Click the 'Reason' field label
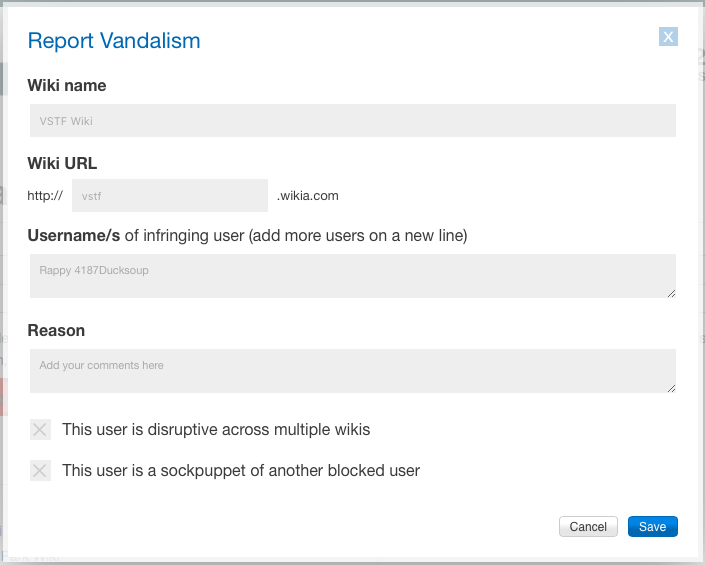 pyautogui.click(x=56, y=331)
